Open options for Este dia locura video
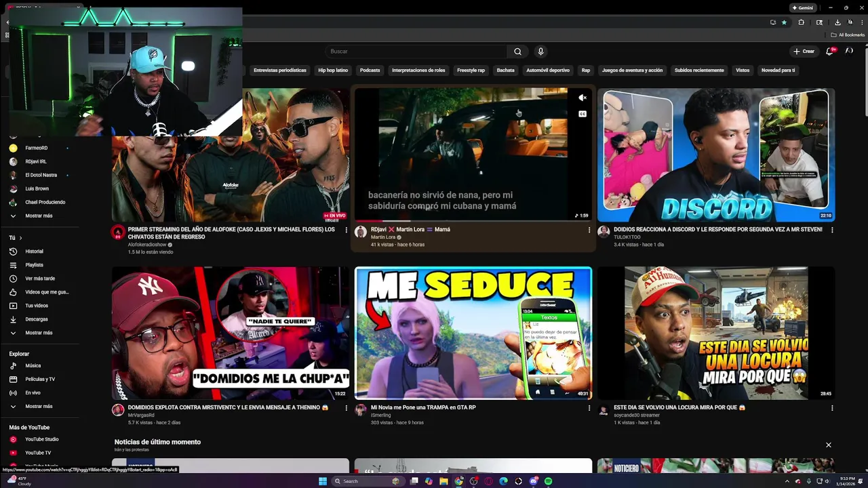Viewport: 868px width, 488px height. click(832, 408)
